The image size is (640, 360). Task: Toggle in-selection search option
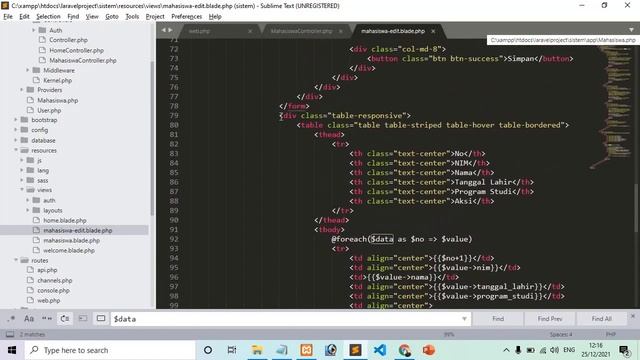click(x=83, y=318)
